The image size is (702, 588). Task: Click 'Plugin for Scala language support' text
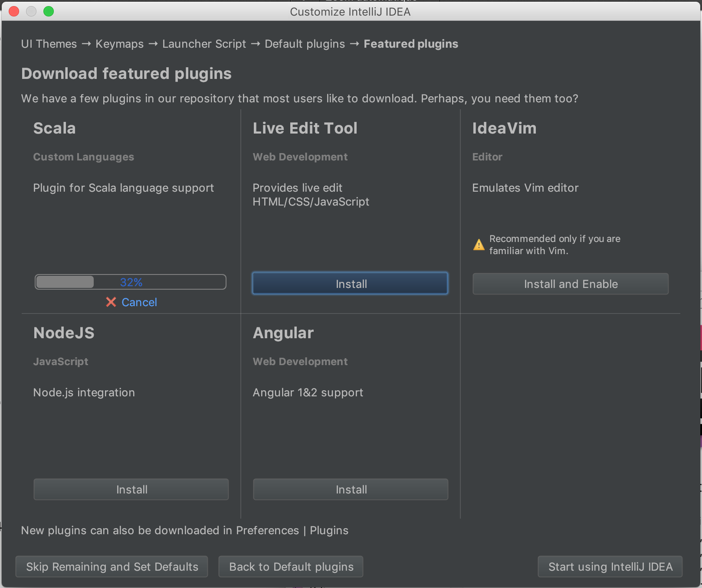[x=124, y=188]
